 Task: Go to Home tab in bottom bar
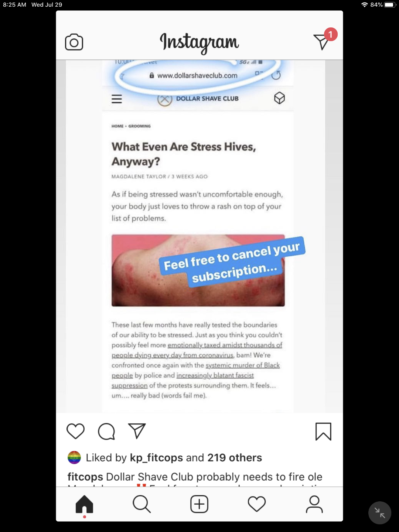pos(85,504)
